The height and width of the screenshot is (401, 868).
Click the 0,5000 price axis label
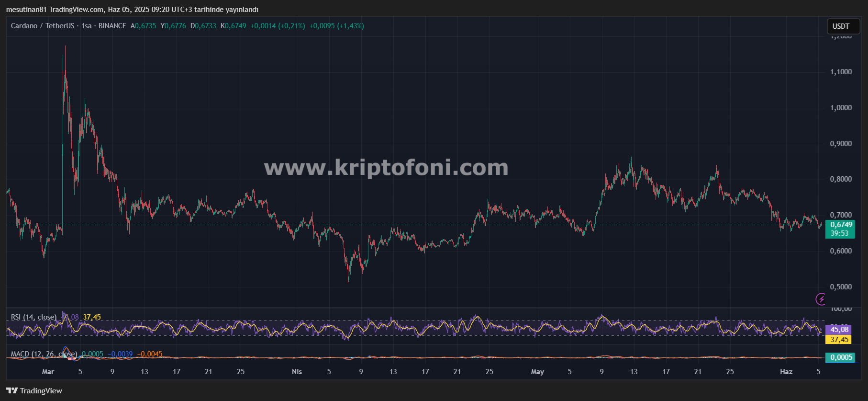tap(841, 287)
